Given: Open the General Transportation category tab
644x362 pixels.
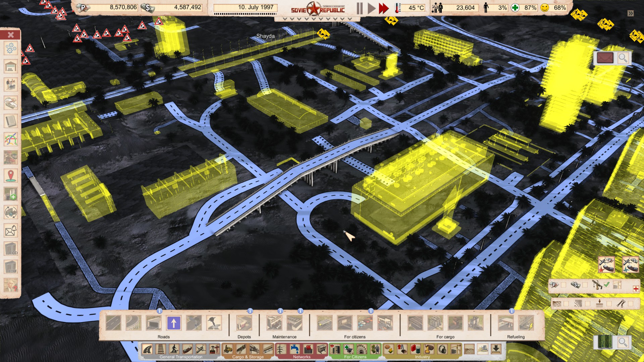Looking at the screenshot, I should point(181,357).
